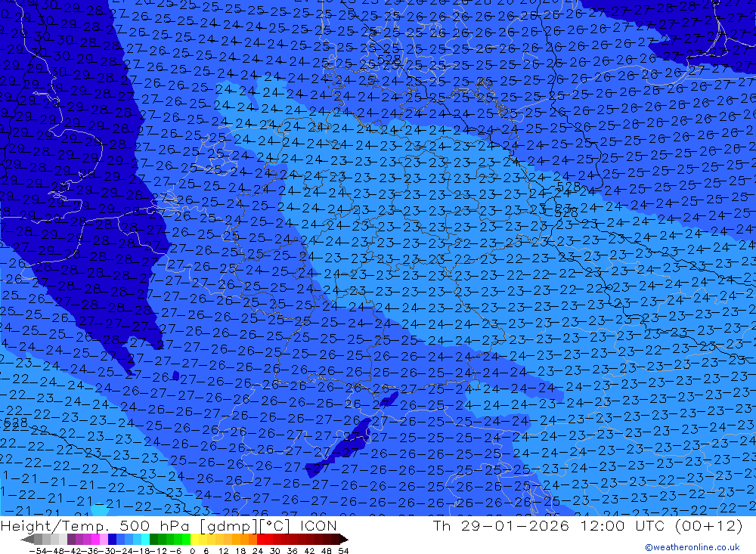
Task: Click the Height/Temp. 500 hPa ICON map title
Action: click(169, 525)
